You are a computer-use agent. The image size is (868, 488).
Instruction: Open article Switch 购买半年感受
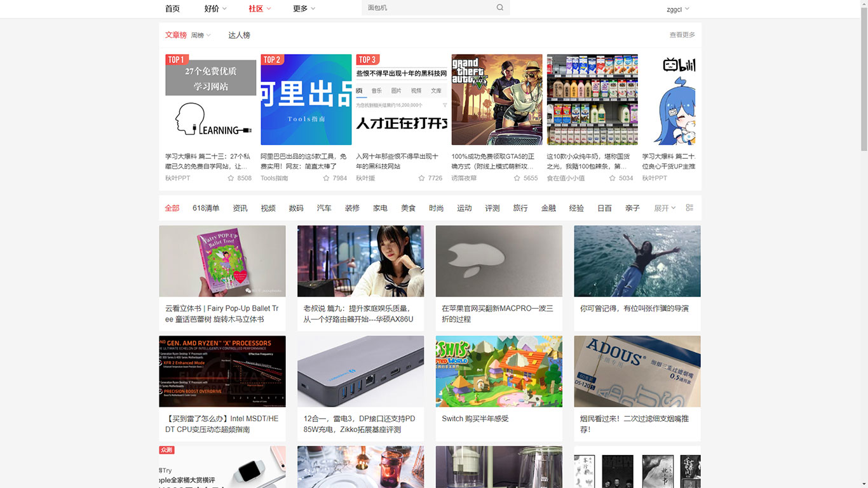click(x=475, y=419)
